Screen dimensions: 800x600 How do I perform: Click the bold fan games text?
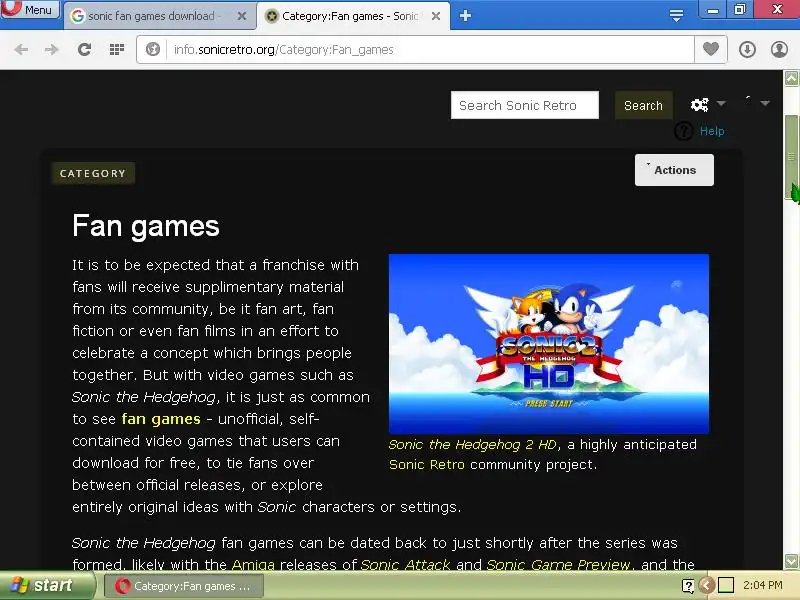[161, 419]
